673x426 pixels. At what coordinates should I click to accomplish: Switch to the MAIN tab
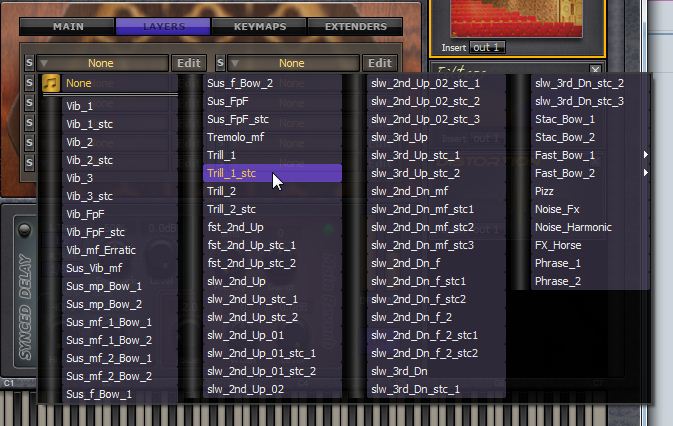coord(67,27)
